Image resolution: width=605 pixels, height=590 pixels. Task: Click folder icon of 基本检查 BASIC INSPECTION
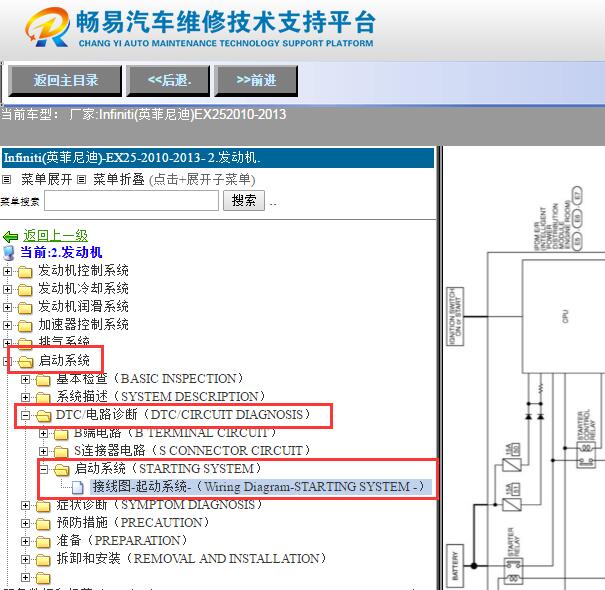[x=43, y=380]
